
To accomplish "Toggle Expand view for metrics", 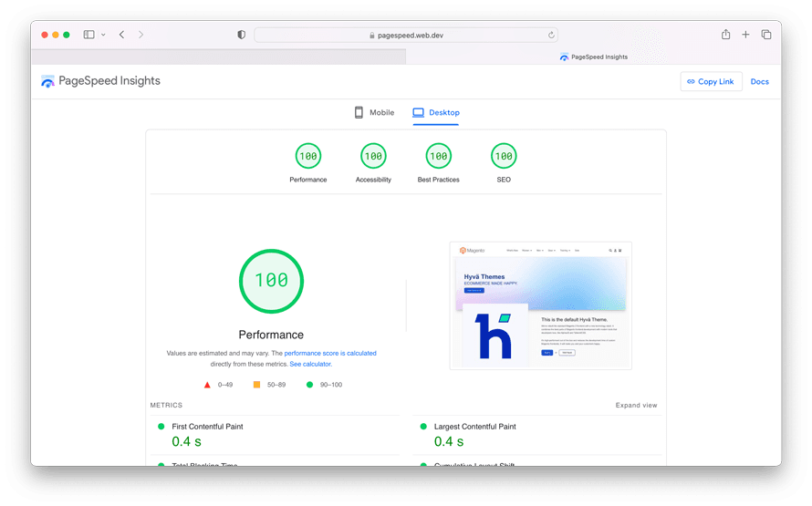I will [x=636, y=405].
